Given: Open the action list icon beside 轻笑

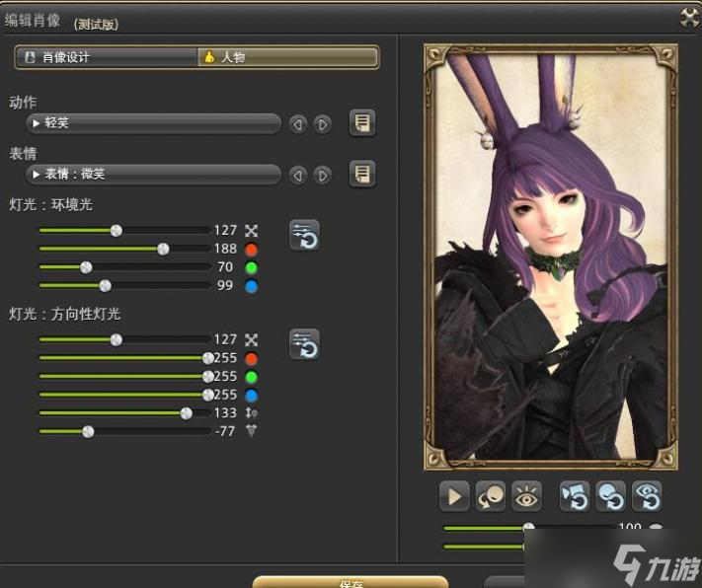Looking at the screenshot, I should [x=362, y=122].
